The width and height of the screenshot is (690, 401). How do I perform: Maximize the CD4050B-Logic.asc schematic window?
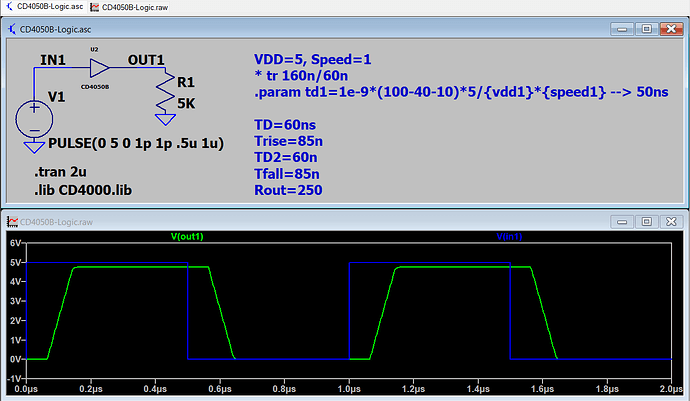pyautogui.click(x=646, y=29)
